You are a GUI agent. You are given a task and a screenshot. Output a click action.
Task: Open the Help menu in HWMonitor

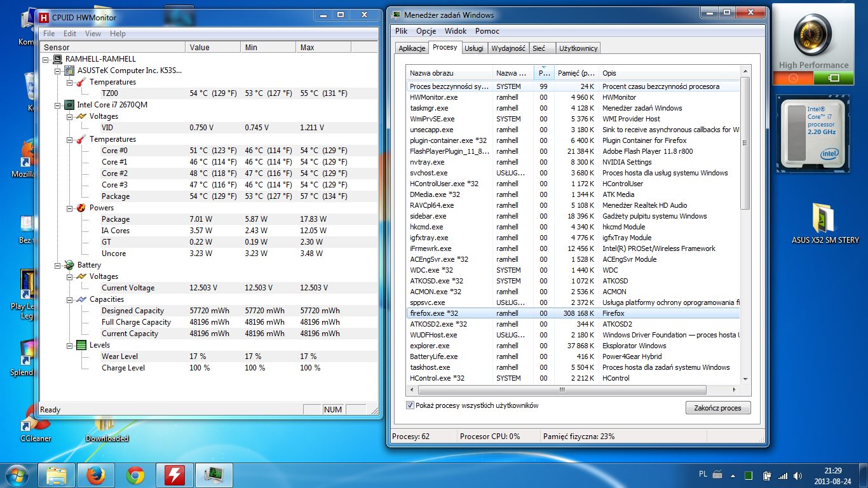(x=118, y=34)
